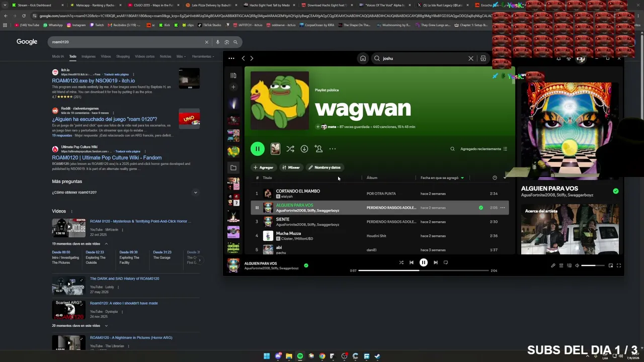644x362 pixels.
Task: Save wagwan playlist to library plus
Action: pyautogui.click(x=317, y=127)
